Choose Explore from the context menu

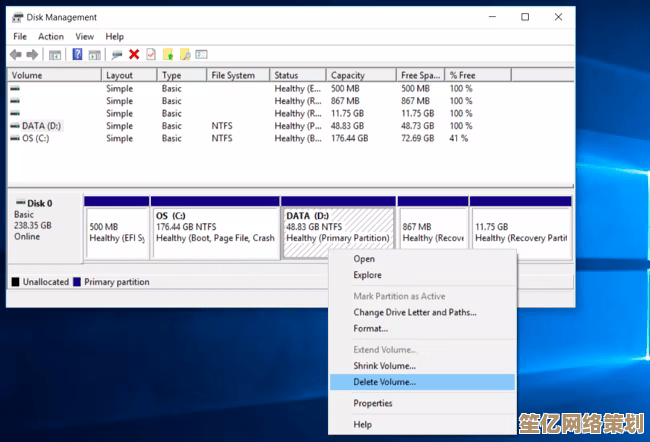tap(422, 275)
